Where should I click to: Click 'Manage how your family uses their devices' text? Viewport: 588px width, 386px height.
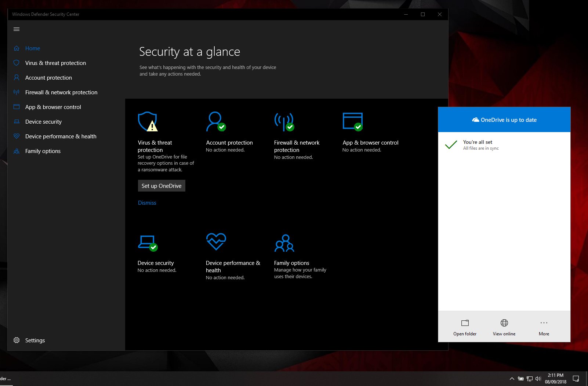[x=300, y=273]
